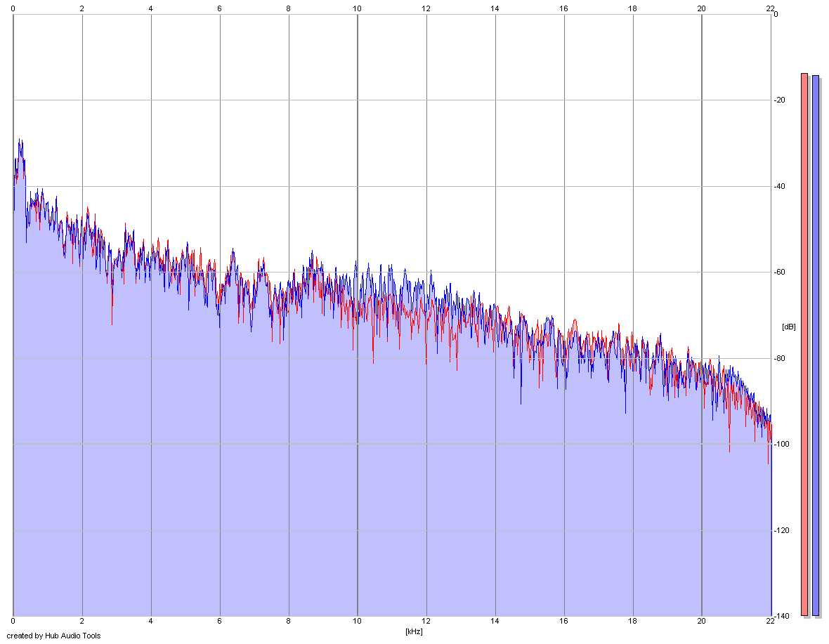Click the -140 decibel axis label
829x644 pixels.
tap(781, 616)
